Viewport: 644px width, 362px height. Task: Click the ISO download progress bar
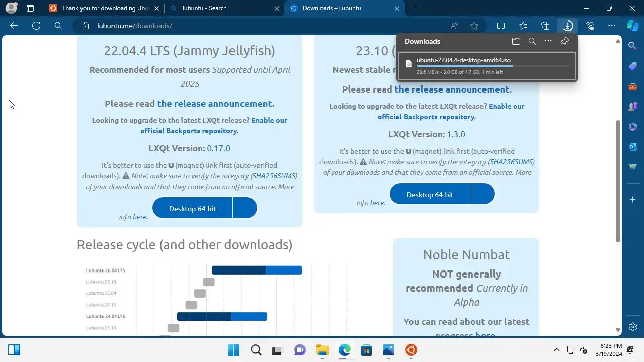(x=493, y=66)
